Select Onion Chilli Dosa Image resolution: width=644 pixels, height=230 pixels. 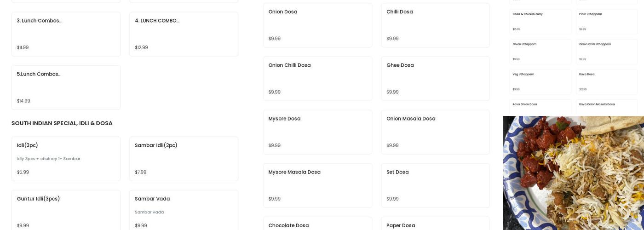point(317,79)
